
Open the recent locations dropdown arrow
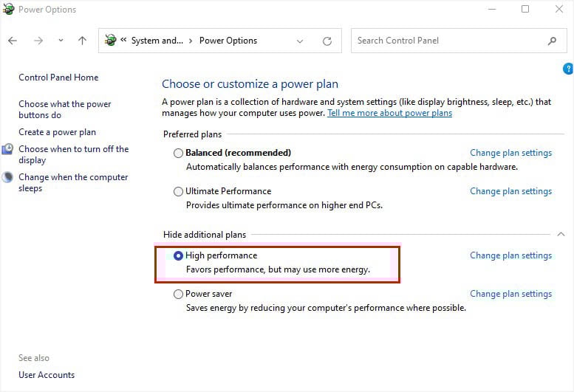tap(61, 41)
